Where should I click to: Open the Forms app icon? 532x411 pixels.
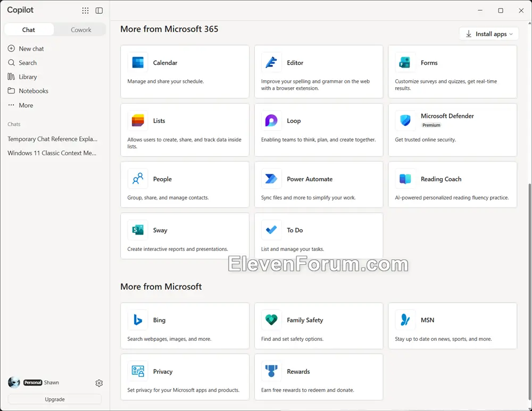click(x=405, y=62)
